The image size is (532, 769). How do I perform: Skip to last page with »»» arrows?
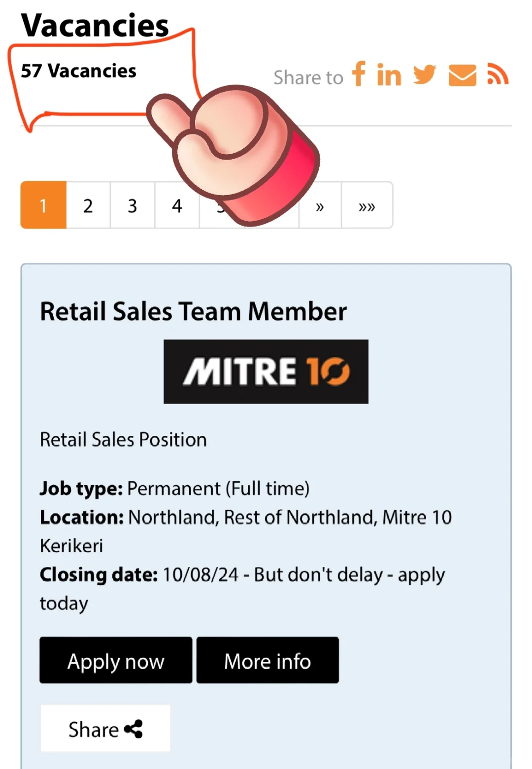click(x=366, y=206)
